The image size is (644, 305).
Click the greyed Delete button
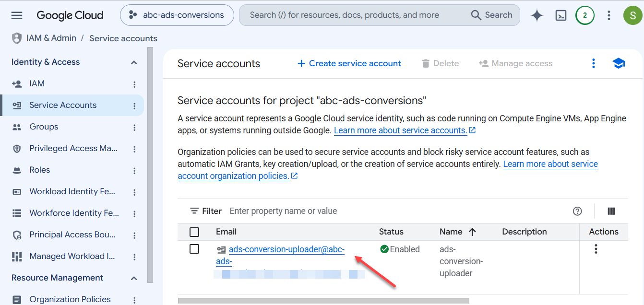pos(440,63)
